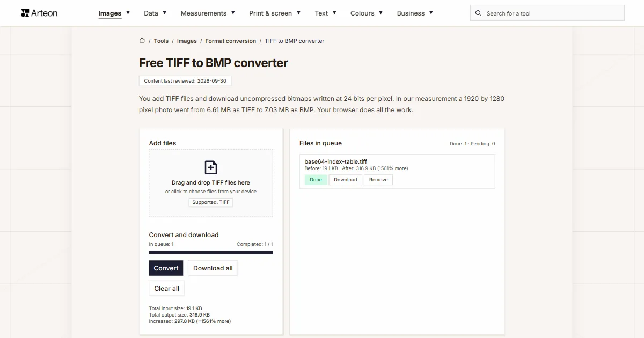Focus the Search for a tool field
The width and height of the screenshot is (644, 338).
click(547, 13)
